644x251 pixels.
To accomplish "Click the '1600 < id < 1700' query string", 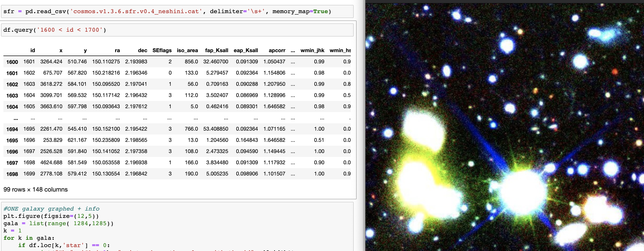I will coord(70,30).
